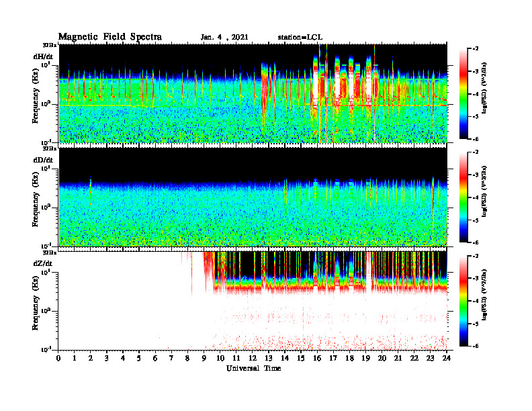Click the Log(PSD) label beside dD/dt color bar
This screenshot has height=411, width=532.
(484, 191)
